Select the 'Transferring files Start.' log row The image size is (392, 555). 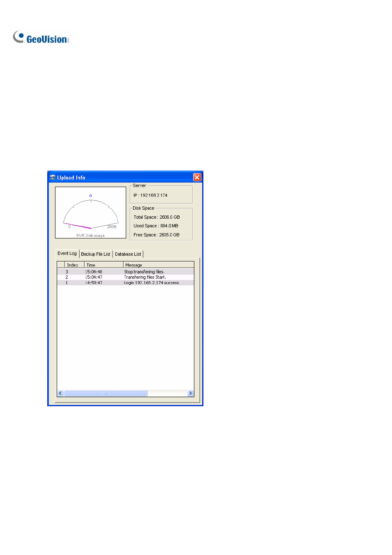125,277
